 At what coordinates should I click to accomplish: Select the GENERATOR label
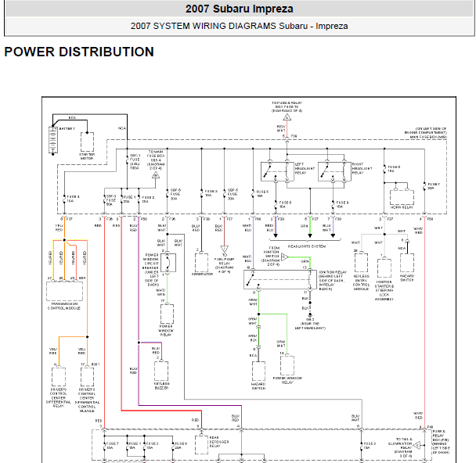coord(202,274)
